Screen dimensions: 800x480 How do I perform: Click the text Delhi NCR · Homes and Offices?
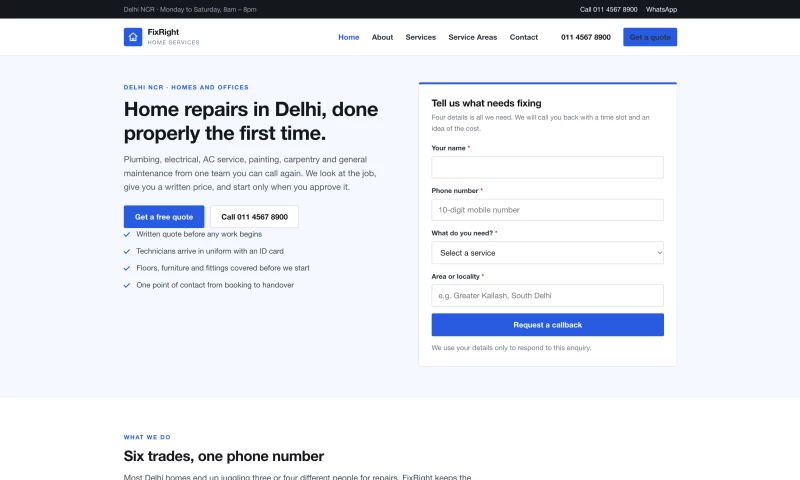(186, 87)
